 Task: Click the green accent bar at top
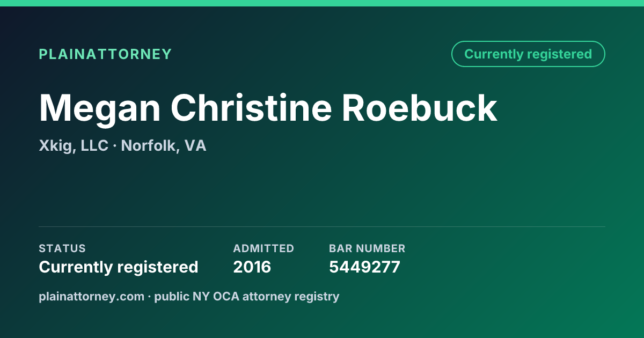click(x=322, y=3)
